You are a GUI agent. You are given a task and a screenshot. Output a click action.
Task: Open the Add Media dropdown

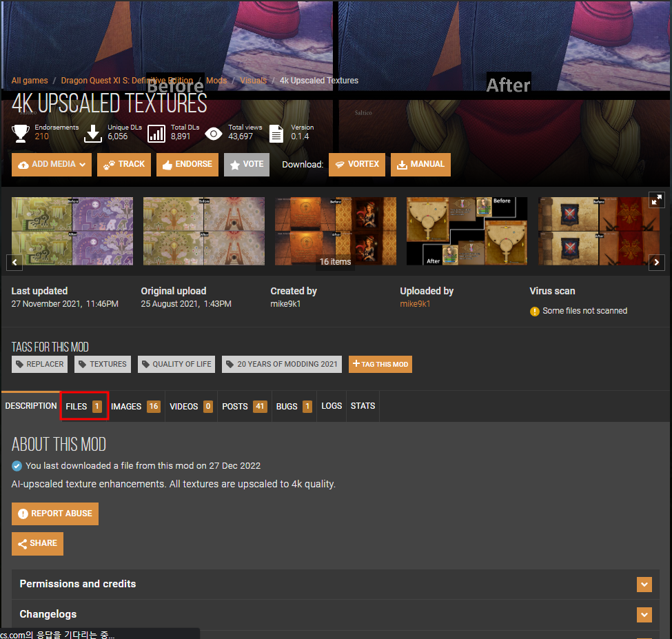(52, 165)
